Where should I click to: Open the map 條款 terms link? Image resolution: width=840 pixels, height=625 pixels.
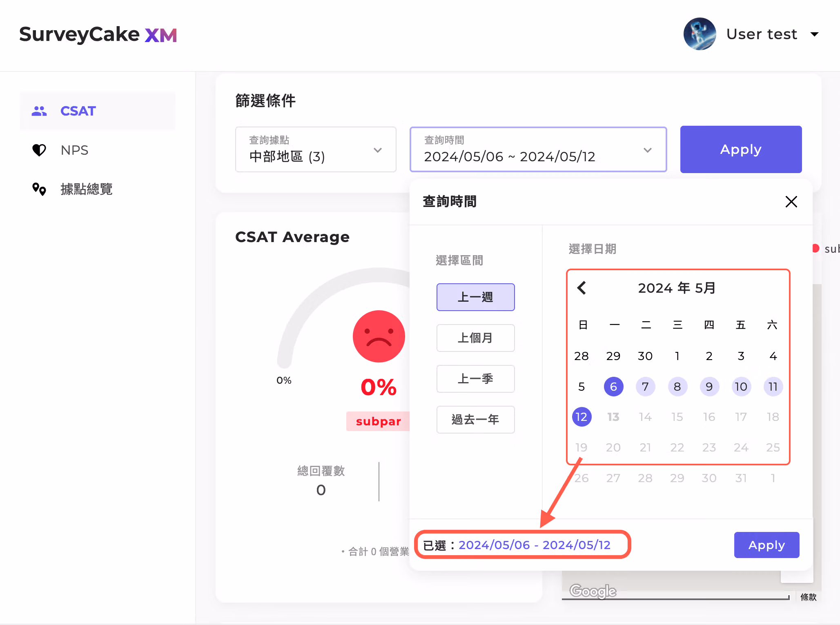(x=808, y=597)
